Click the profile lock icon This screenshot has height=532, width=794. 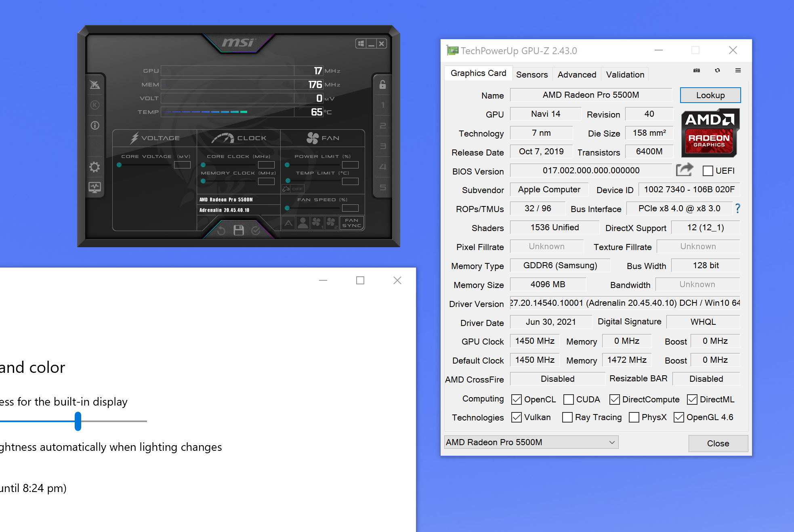382,84
